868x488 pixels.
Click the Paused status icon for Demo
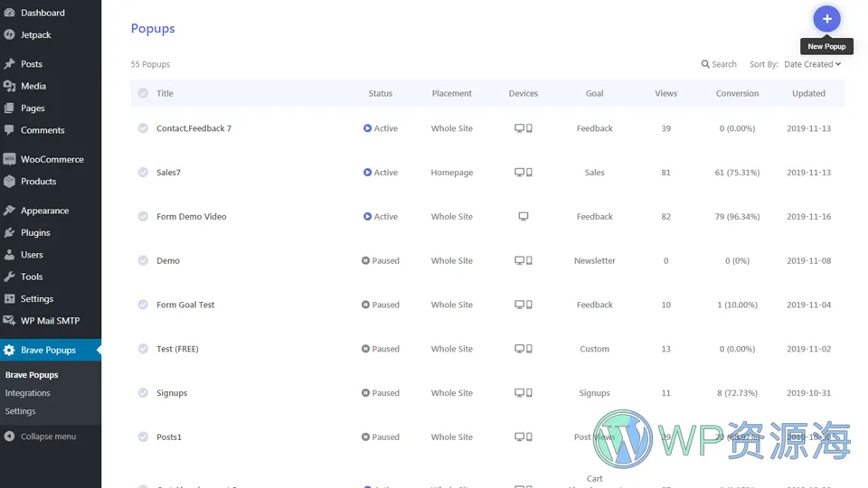point(366,261)
